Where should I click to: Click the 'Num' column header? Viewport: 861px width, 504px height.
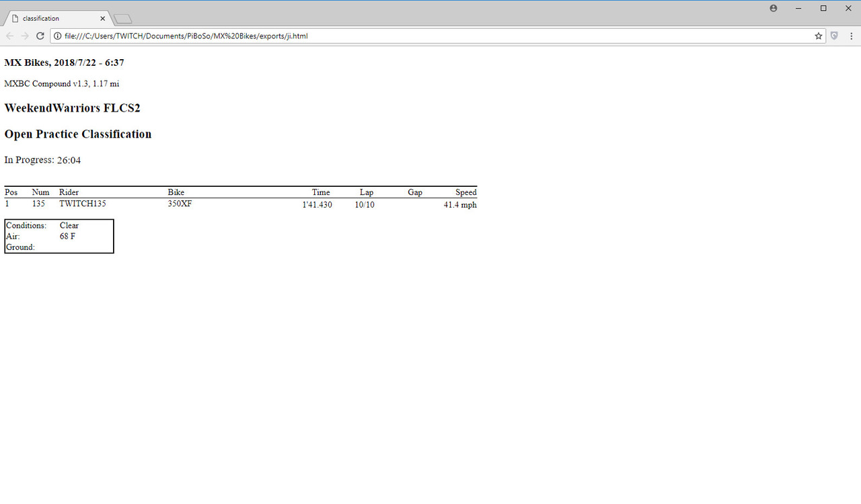[x=40, y=192]
